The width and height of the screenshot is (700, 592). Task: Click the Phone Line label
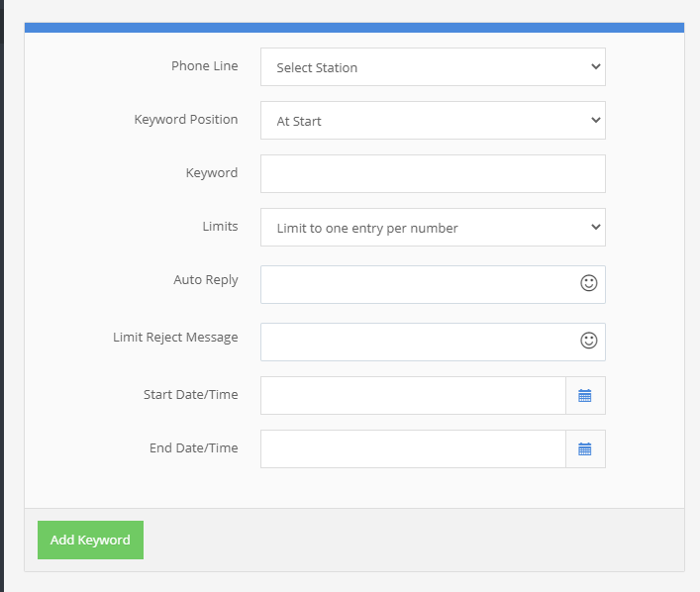[x=204, y=65]
